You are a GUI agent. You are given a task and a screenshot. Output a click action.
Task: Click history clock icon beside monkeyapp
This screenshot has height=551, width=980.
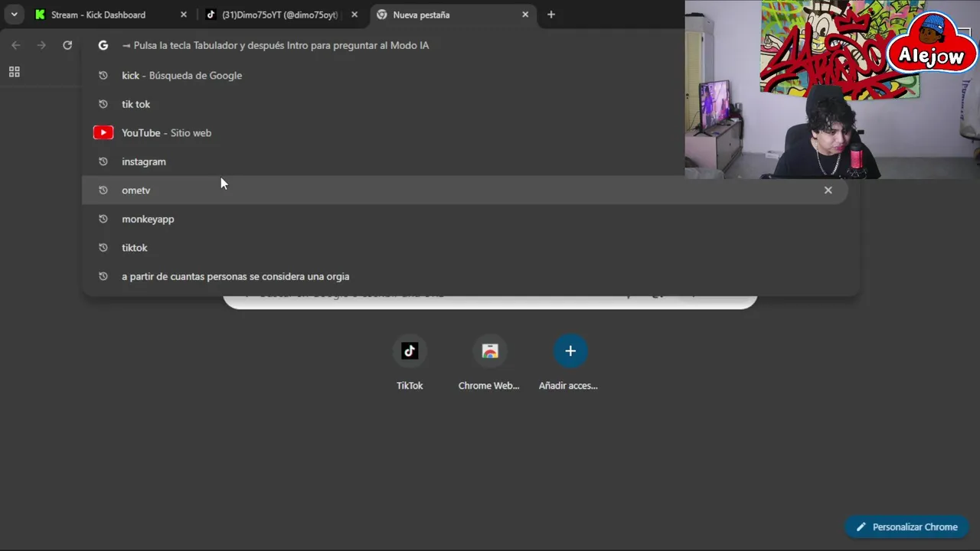[103, 219]
